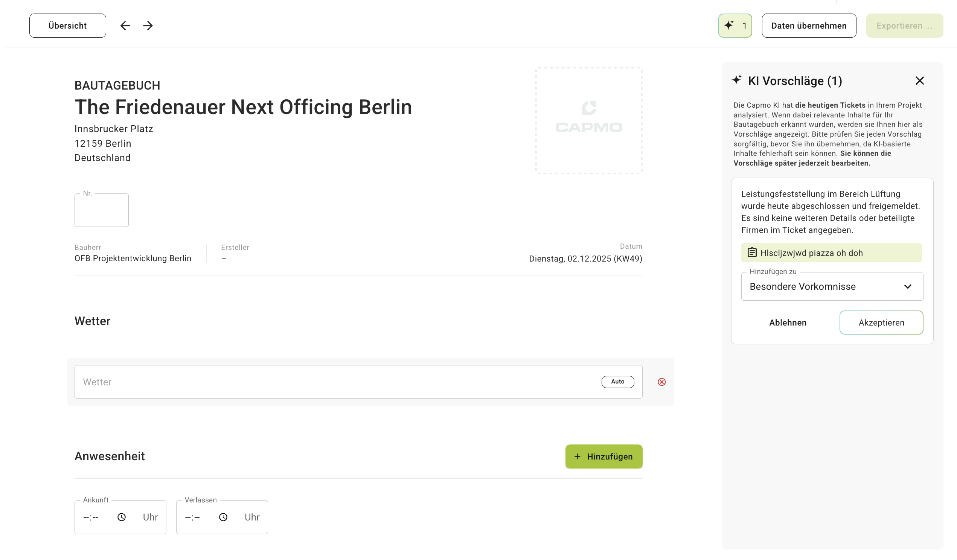Close the KI Vorschläge panel

pos(919,81)
